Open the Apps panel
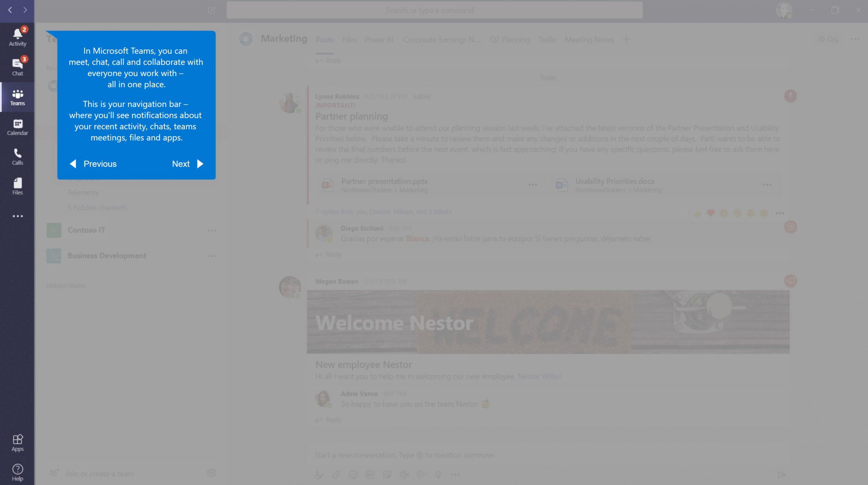The image size is (868, 485). pos(17,442)
